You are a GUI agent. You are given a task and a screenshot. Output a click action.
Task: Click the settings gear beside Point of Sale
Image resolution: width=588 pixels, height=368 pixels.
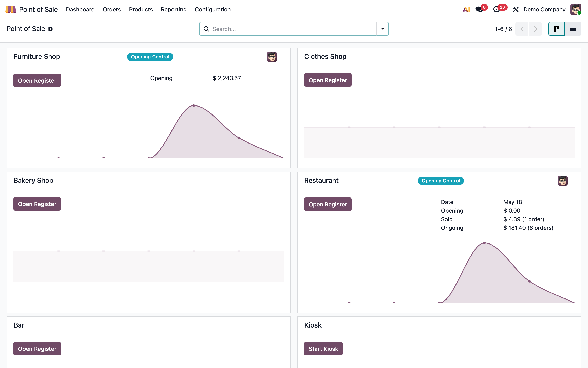(50, 29)
